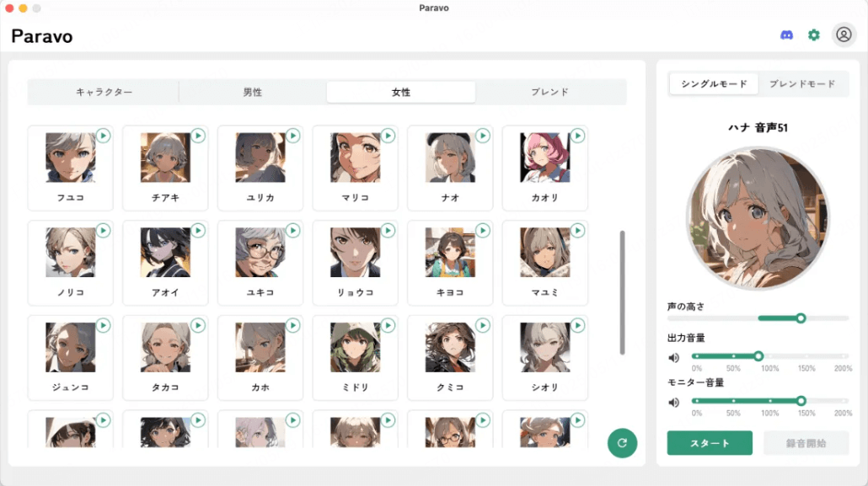Play voice preview for ナオ

483,136
